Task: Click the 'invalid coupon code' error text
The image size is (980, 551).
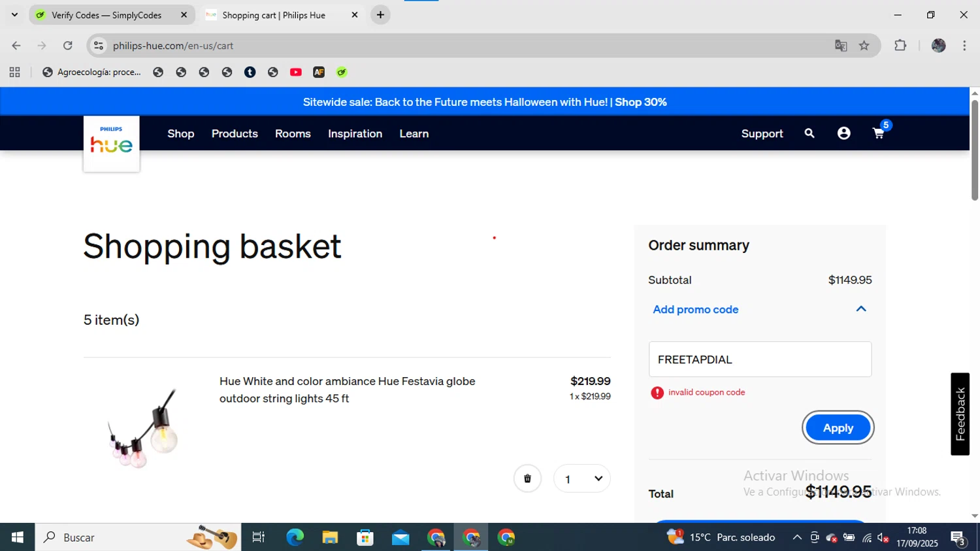Action: [x=706, y=392]
